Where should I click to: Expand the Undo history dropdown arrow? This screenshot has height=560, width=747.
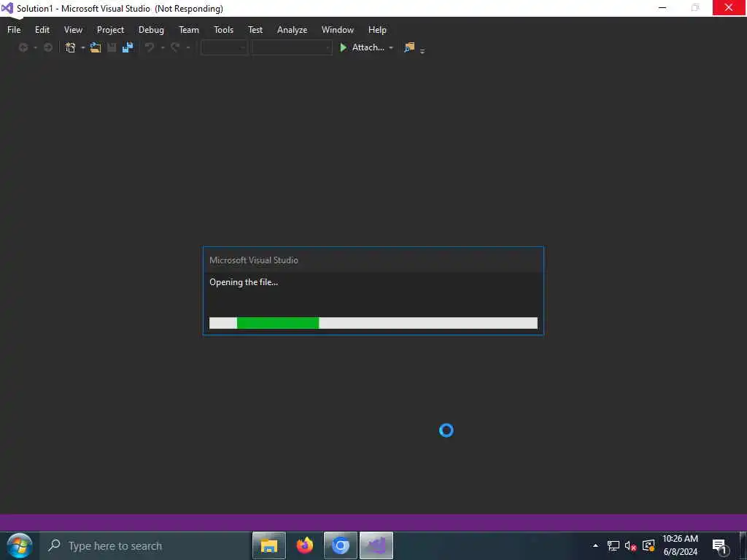coord(162,47)
